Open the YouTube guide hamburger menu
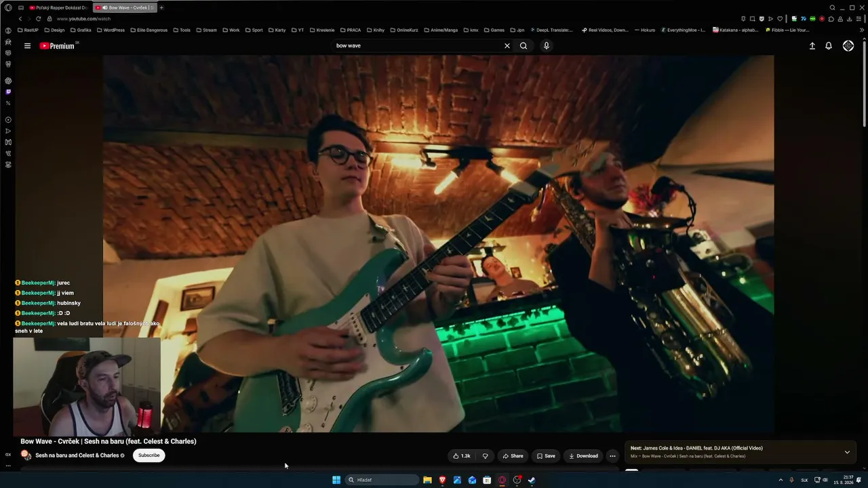Image resolution: width=868 pixels, height=488 pixels. point(27,46)
